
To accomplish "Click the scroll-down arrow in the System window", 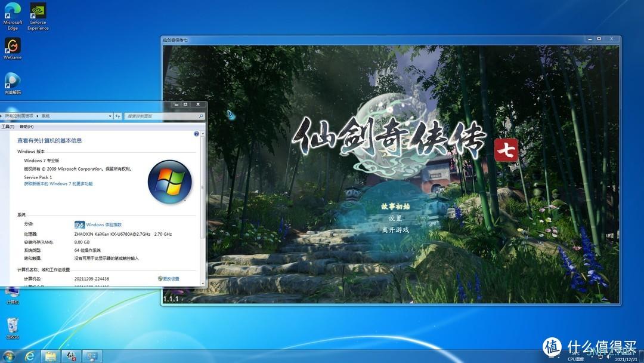I will [203, 282].
